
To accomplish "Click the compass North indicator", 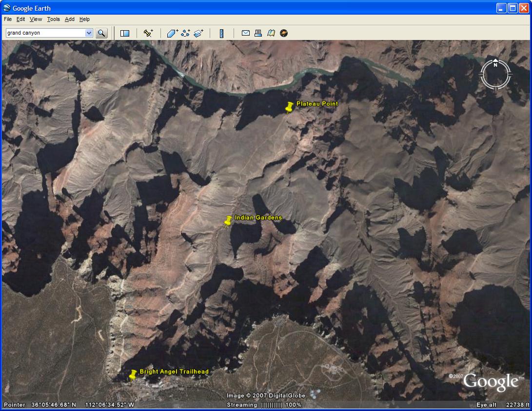I will tap(495, 65).
